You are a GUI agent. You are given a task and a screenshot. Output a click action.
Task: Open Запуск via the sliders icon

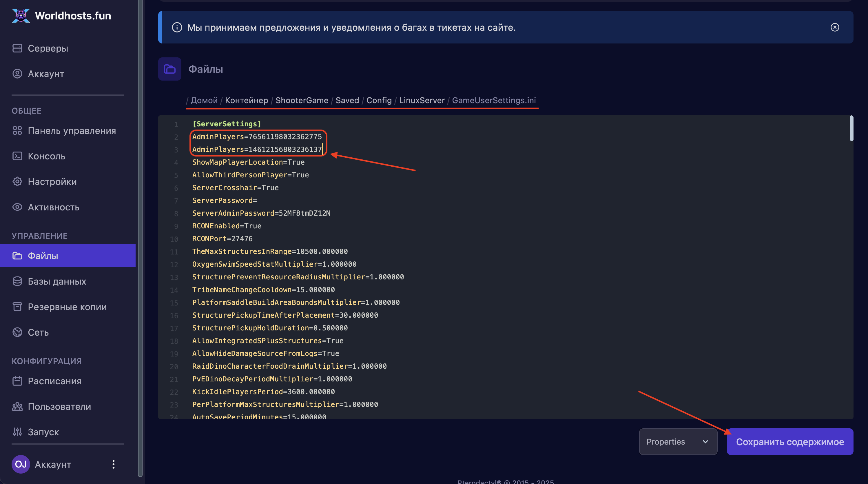(17, 432)
